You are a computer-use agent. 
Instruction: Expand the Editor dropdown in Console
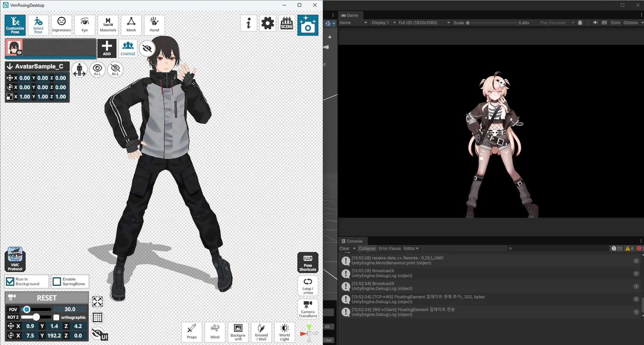411,248
